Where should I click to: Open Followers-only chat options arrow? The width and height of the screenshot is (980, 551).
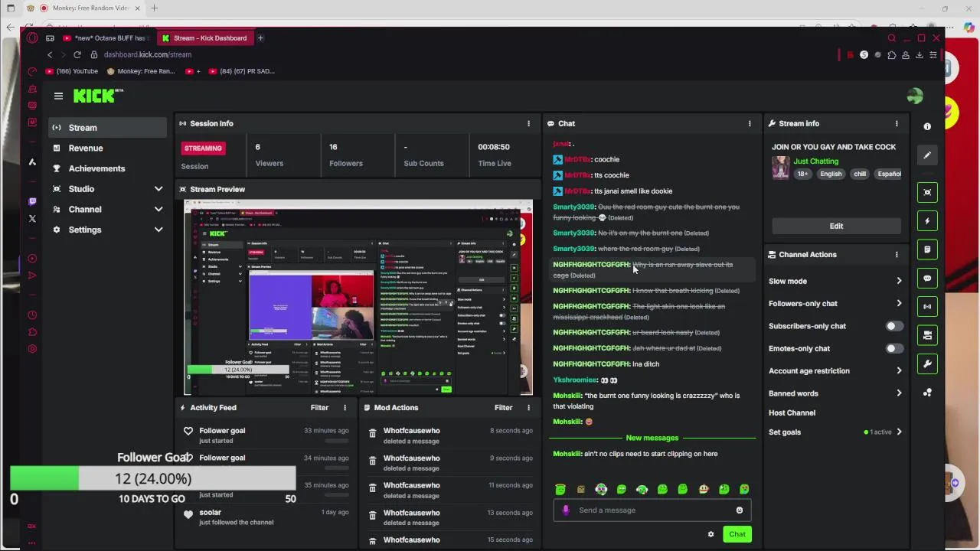899,304
